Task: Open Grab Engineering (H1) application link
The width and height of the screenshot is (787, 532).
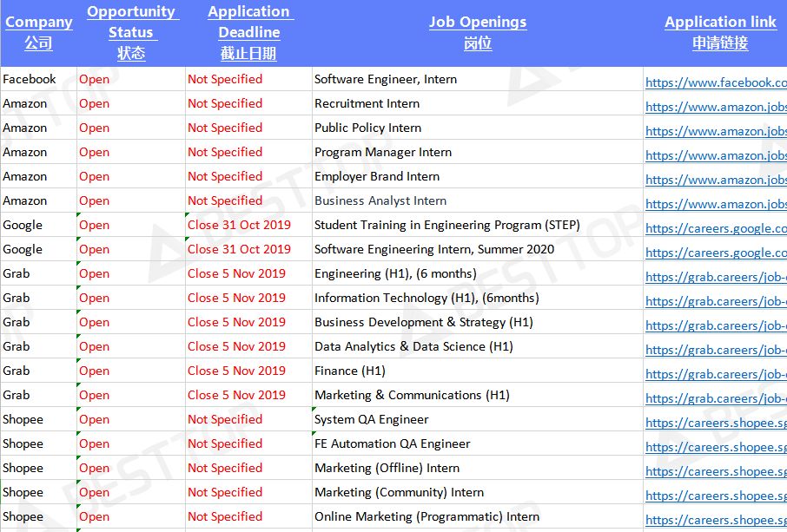Action: [x=716, y=277]
